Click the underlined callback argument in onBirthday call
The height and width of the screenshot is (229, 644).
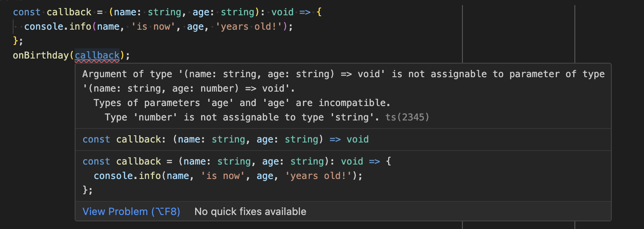97,55
